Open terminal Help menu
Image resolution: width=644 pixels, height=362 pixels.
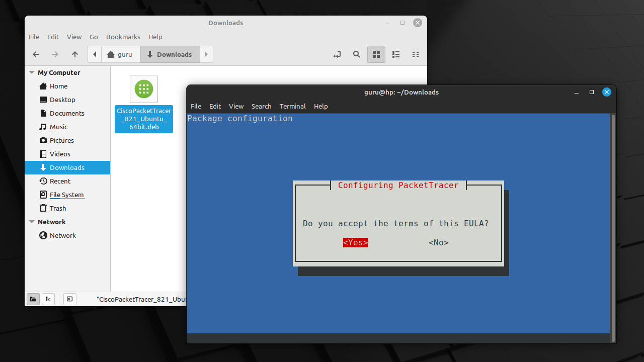pos(321,106)
